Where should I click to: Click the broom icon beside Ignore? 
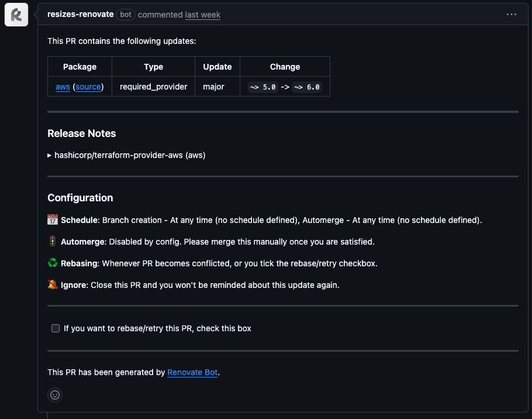pos(53,285)
